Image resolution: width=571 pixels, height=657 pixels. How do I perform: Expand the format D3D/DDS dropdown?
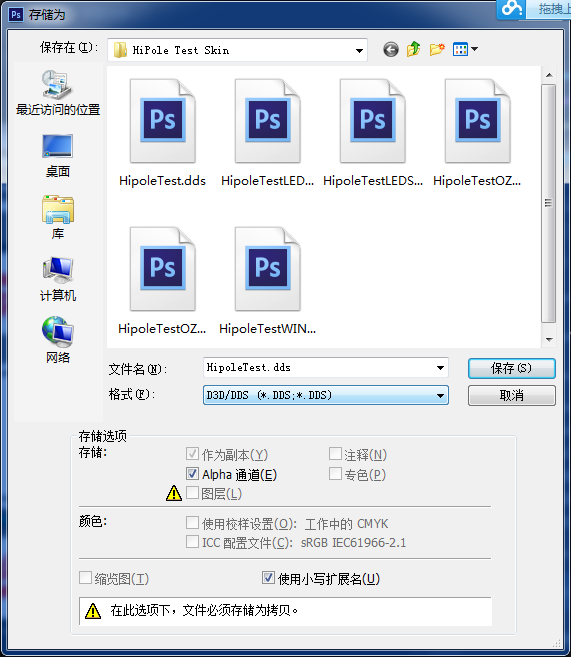pyautogui.click(x=440, y=396)
